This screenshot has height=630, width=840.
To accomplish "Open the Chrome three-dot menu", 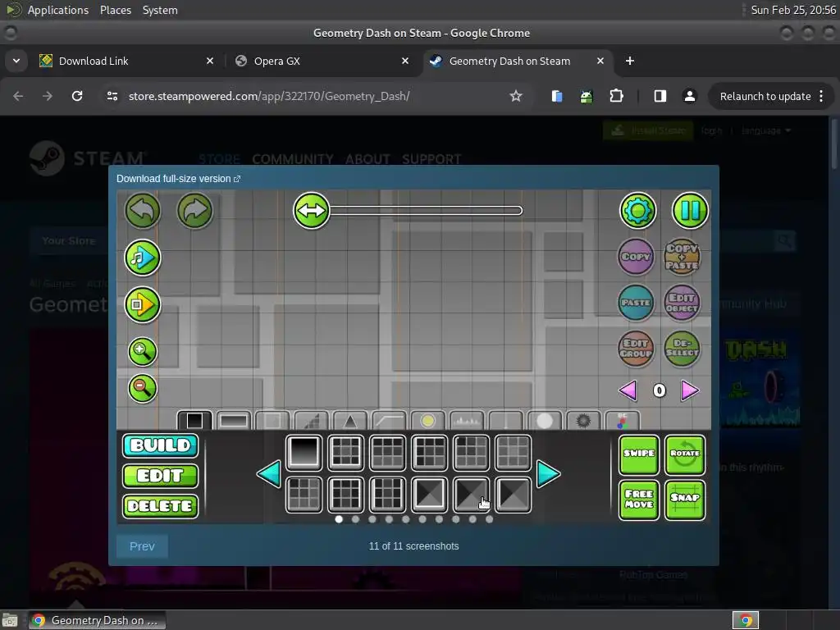I will point(821,97).
